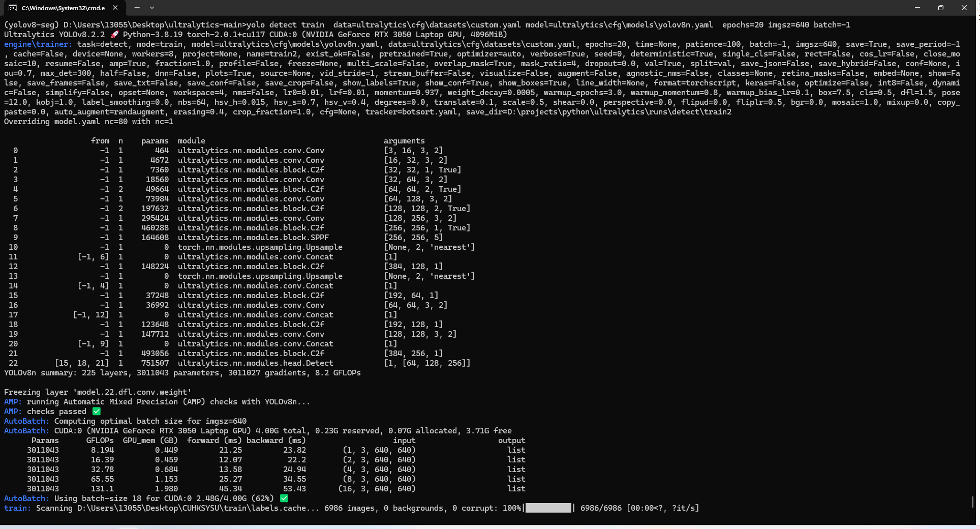Image resolution: width=980 pixels, height=529 pixels.
Task: Restore down the terminal window
Action: coord(941,8)
